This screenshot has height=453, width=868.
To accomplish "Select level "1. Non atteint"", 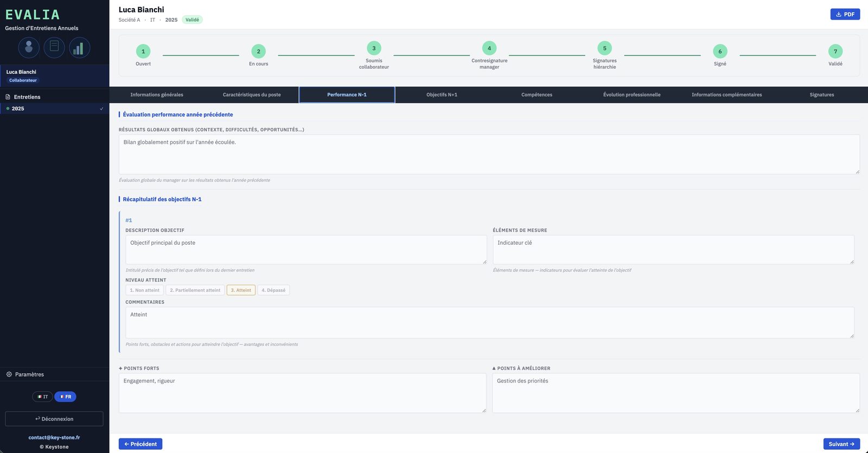I will [x=144, y=290].
